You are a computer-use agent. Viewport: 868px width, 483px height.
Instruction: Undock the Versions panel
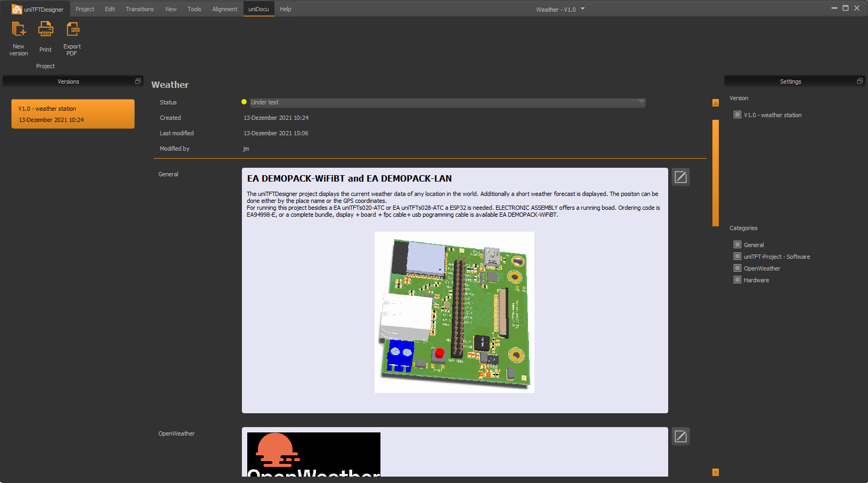click(x=138, y=81)
